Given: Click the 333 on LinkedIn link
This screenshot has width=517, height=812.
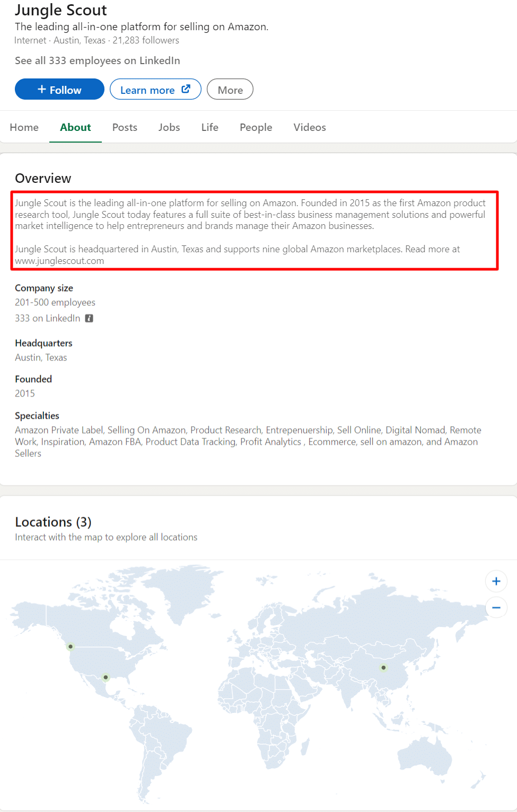Looking at the screenshot, I should pos(48,318).
